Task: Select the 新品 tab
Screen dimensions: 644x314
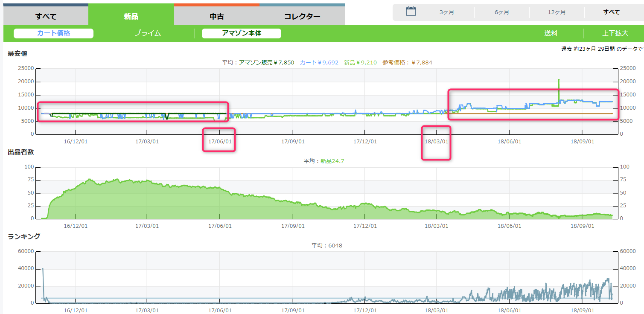Action: pyautogui.click(x=131, y=17)
